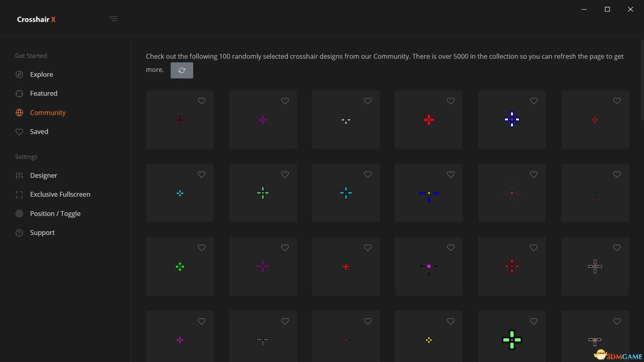The height and width of the screenshot is (362, 644).
Task: Maximize the Crosshair X window
Action: [x=607, y=9]
